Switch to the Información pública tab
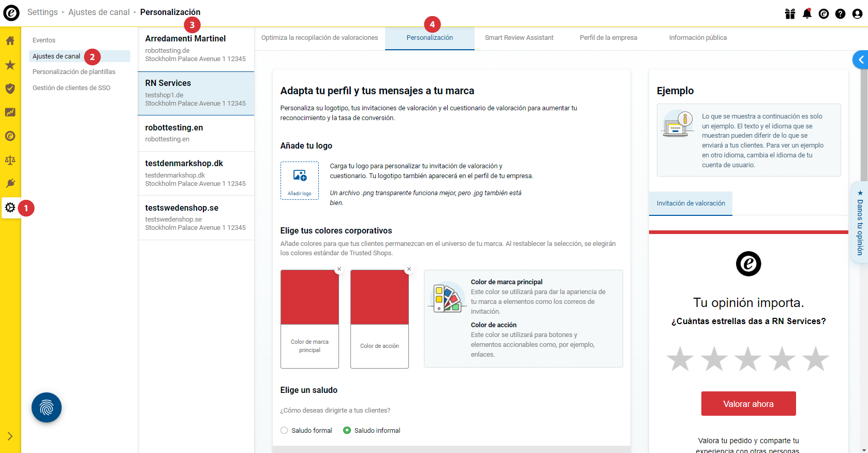The image size is (868, 453). (x=698, y=38)
